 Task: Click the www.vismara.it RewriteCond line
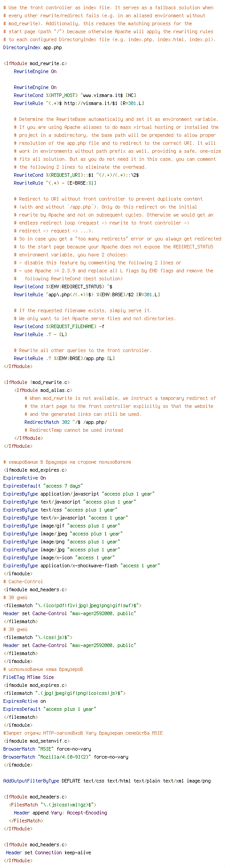(x=75, y=95)
